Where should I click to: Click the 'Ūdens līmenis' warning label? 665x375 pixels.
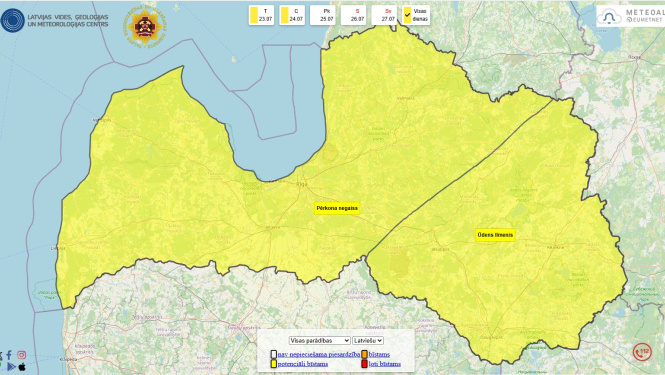coord(495,235)
